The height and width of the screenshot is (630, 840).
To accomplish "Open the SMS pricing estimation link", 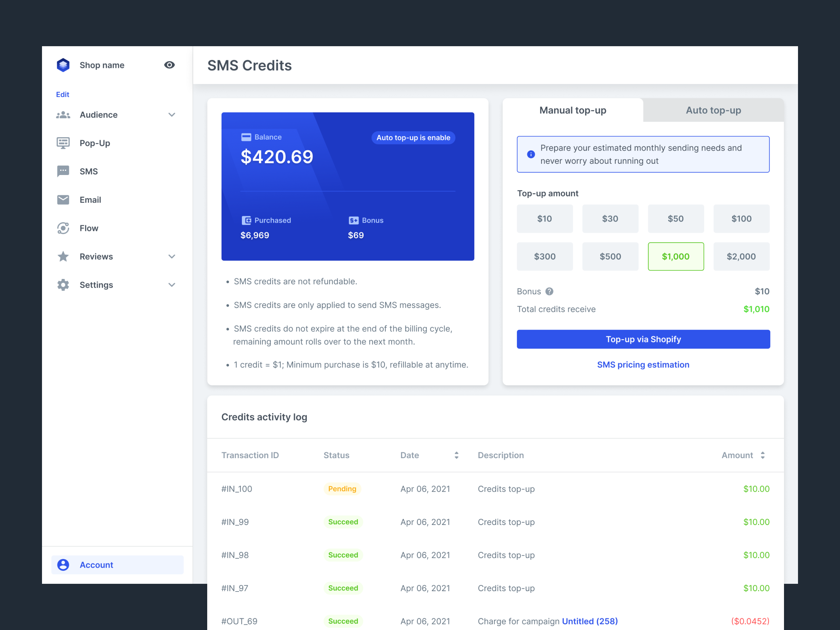I will [643, 365].
